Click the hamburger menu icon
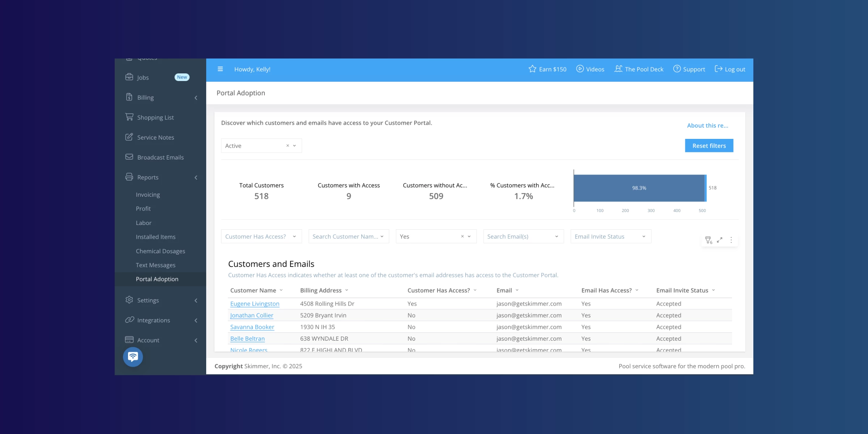The height and width of the screenshot is (434, 868). [220, 69]
